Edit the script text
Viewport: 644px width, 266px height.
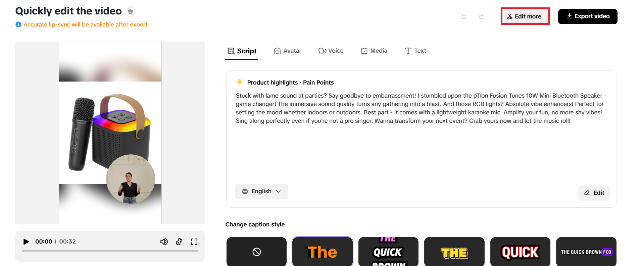point(594,193)
